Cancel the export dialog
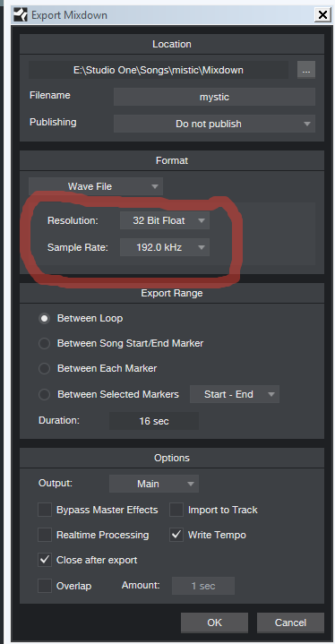This screenshot has width=335, height=644. (x=290, y=623)
